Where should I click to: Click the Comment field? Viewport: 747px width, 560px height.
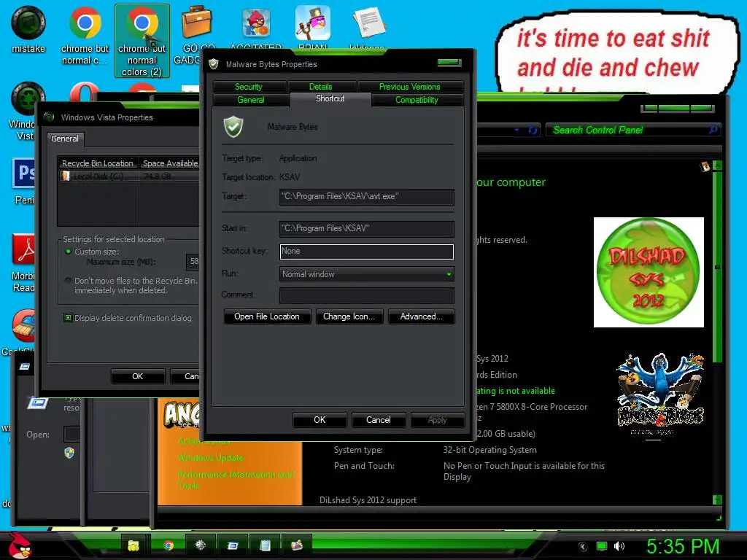(366, 295)
